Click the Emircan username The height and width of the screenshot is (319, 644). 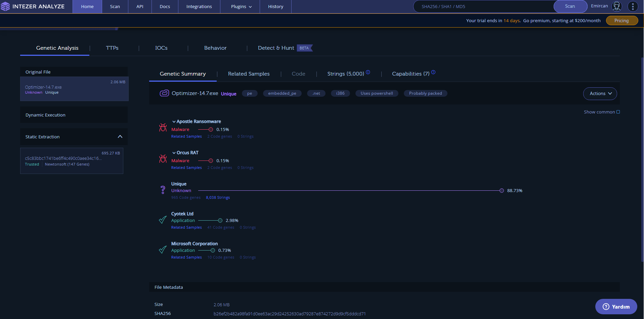(x=599, y=6)
